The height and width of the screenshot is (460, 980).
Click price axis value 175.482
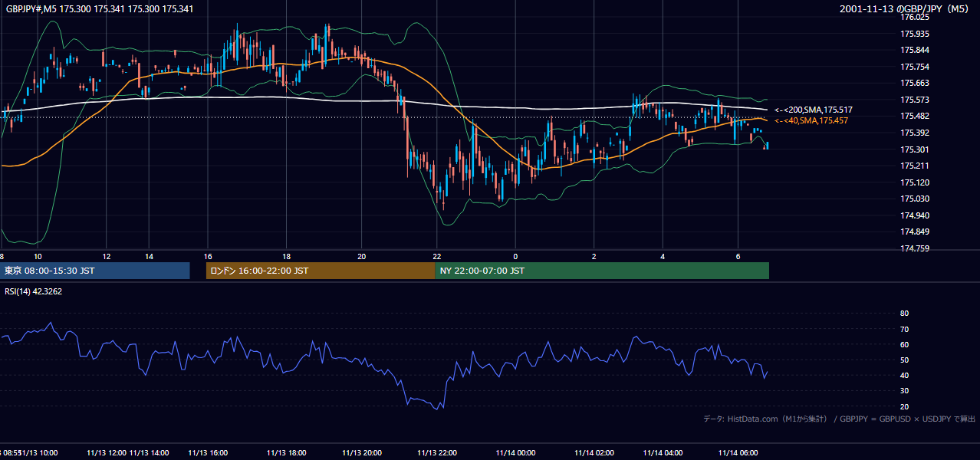tap(916, 116)
